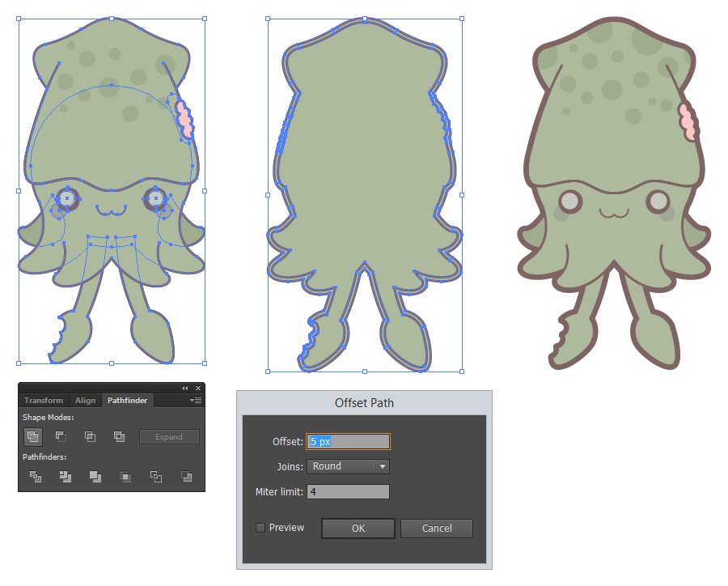Click the Expand button in Pathfinder
The image size is (728, 586).
pos(169,436)
